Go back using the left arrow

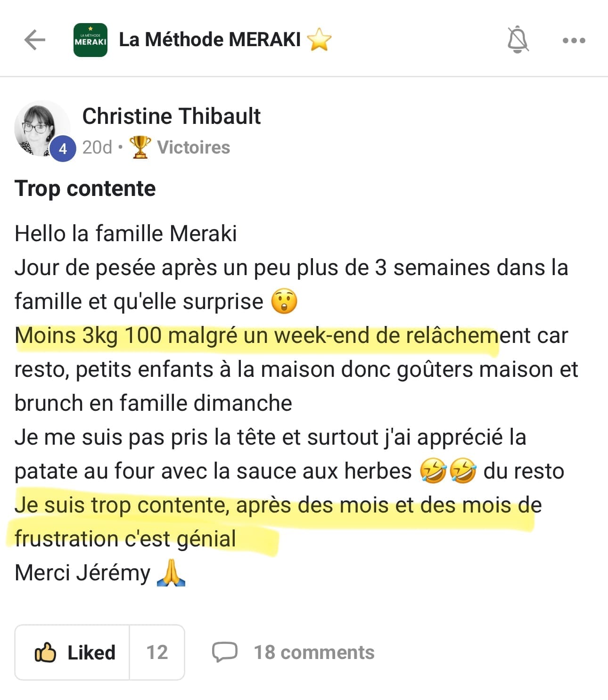35,40
